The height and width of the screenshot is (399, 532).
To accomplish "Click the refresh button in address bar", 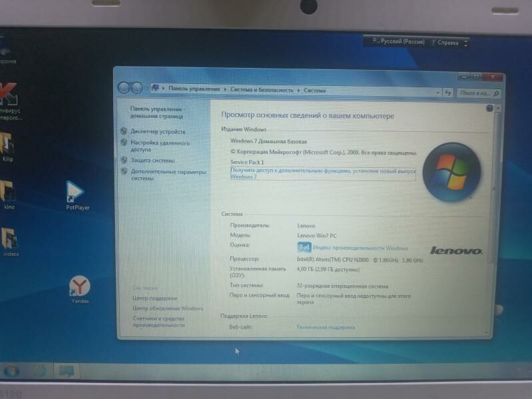I will (448, 93).
